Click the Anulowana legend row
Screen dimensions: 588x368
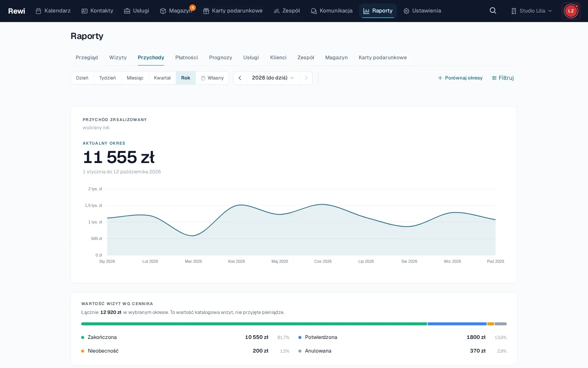(402, 351)
